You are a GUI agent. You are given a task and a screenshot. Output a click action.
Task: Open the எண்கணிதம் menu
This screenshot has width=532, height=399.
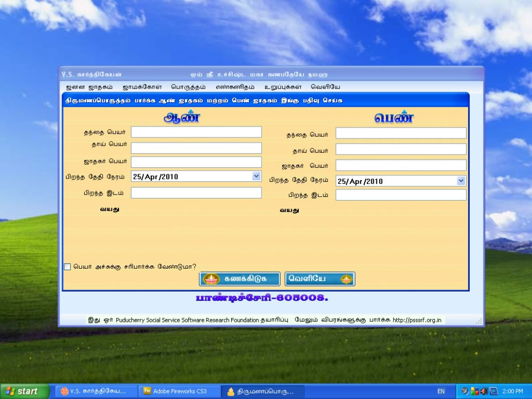pos(235,87)
